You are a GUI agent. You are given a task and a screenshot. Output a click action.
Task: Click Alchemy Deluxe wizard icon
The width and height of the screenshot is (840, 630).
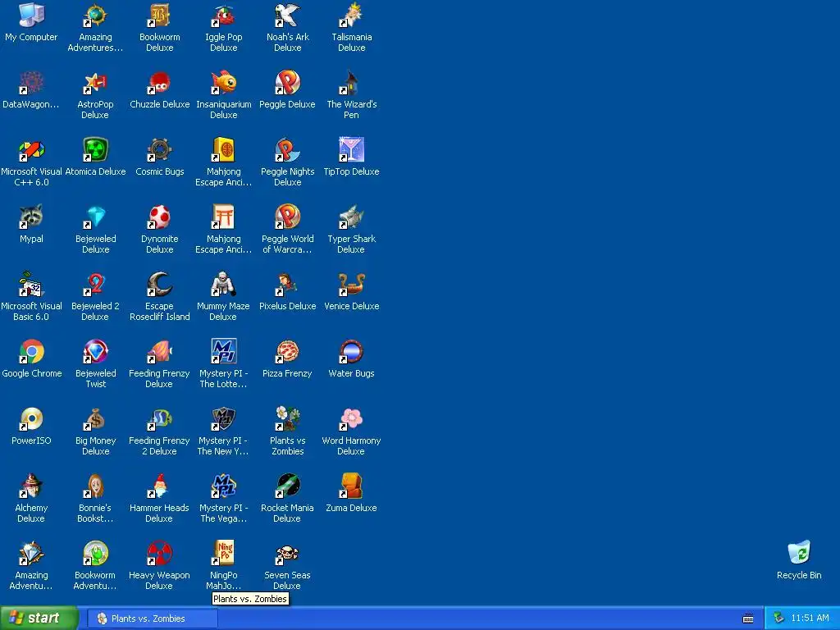31,486
